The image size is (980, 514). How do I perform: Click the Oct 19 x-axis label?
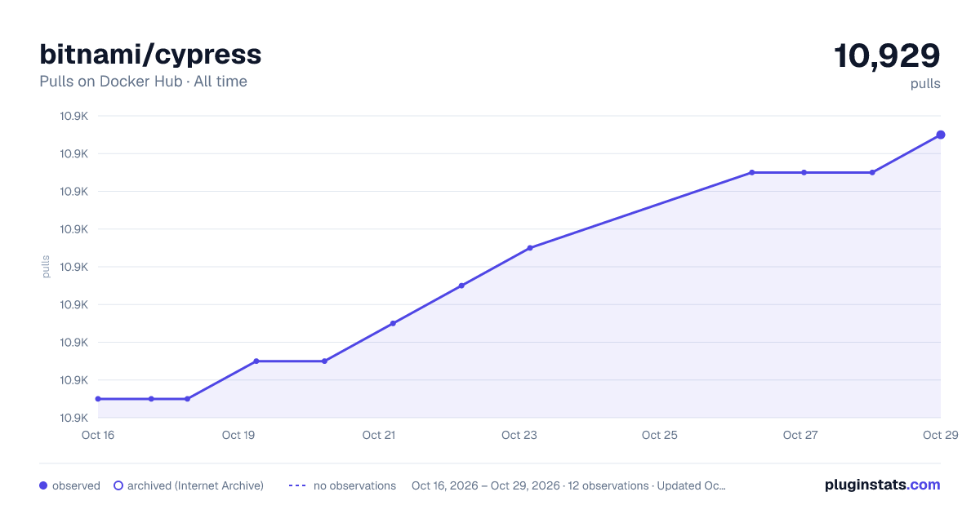pyautogui.click(x=238, y=435)
